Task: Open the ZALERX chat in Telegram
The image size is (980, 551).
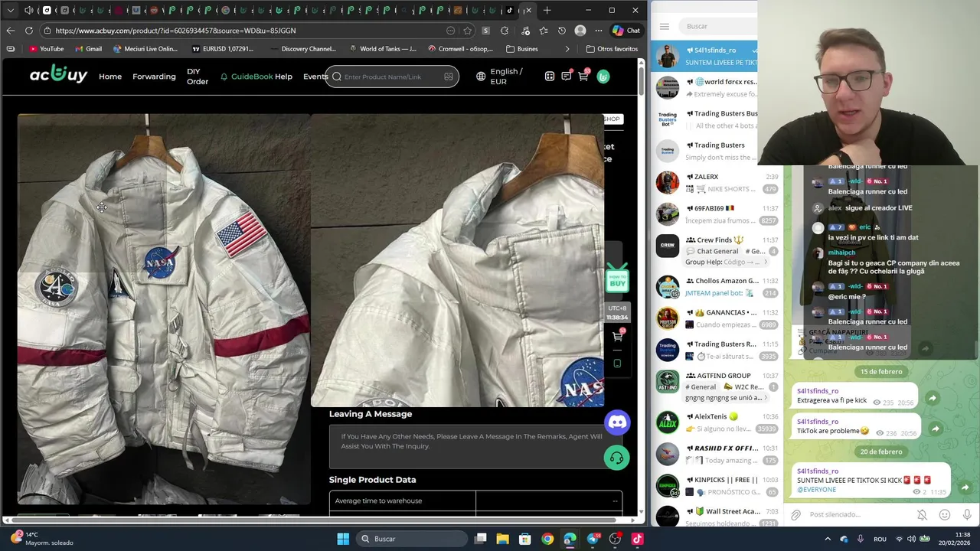Action: (716, 182)
